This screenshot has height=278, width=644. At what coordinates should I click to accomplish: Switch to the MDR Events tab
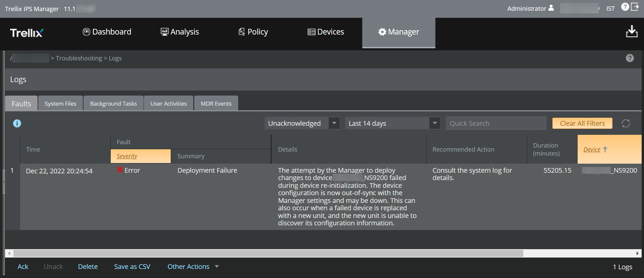point(216,103)
